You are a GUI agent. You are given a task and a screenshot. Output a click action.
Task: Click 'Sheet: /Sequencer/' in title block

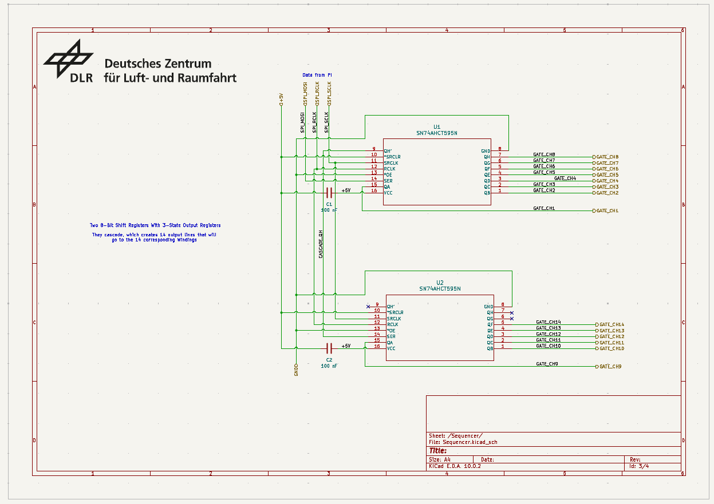tap(455, 436)
